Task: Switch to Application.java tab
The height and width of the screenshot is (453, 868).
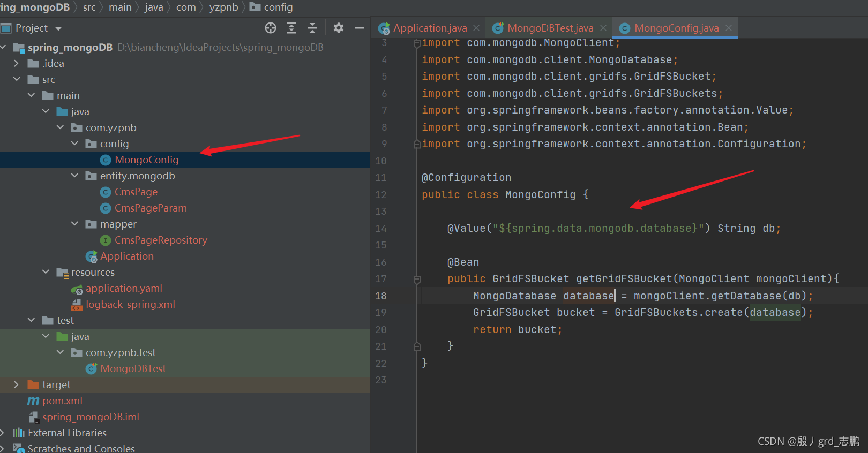Action: tap(430, 28)
